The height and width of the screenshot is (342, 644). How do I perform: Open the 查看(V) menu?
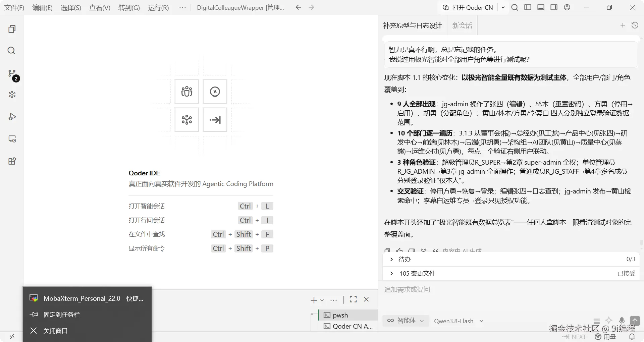[x=100, y=7]
